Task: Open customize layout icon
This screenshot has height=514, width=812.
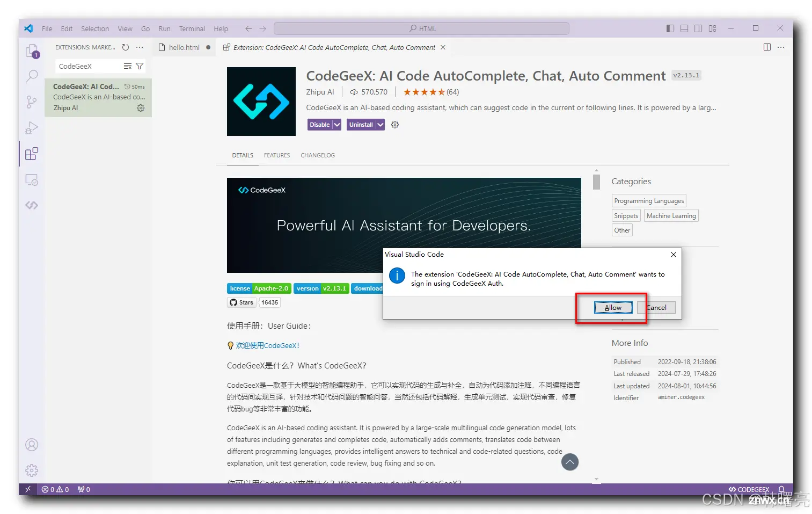Action: (713, 28)
